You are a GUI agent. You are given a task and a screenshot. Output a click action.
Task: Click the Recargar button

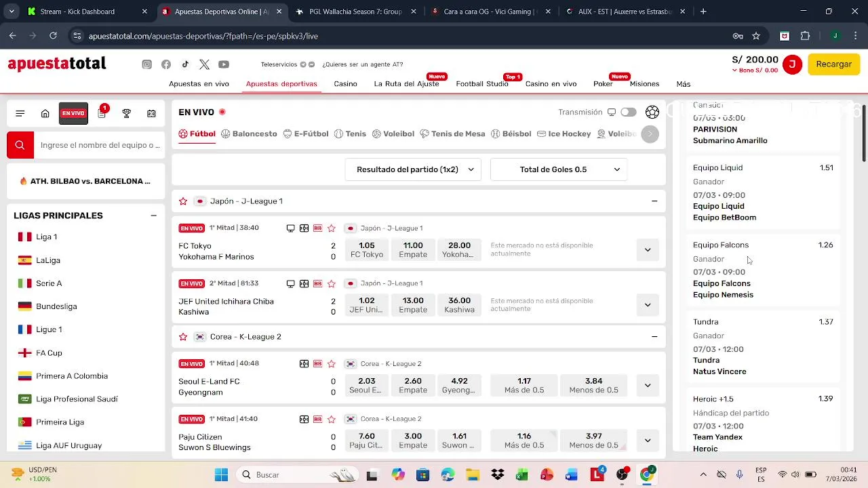[x=834, y=64]
